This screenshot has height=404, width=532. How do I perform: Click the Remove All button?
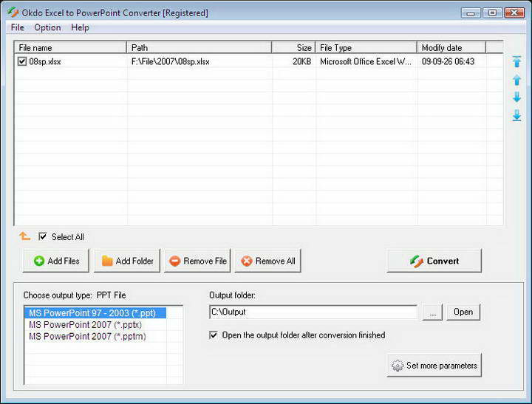(x=268, y=261)
